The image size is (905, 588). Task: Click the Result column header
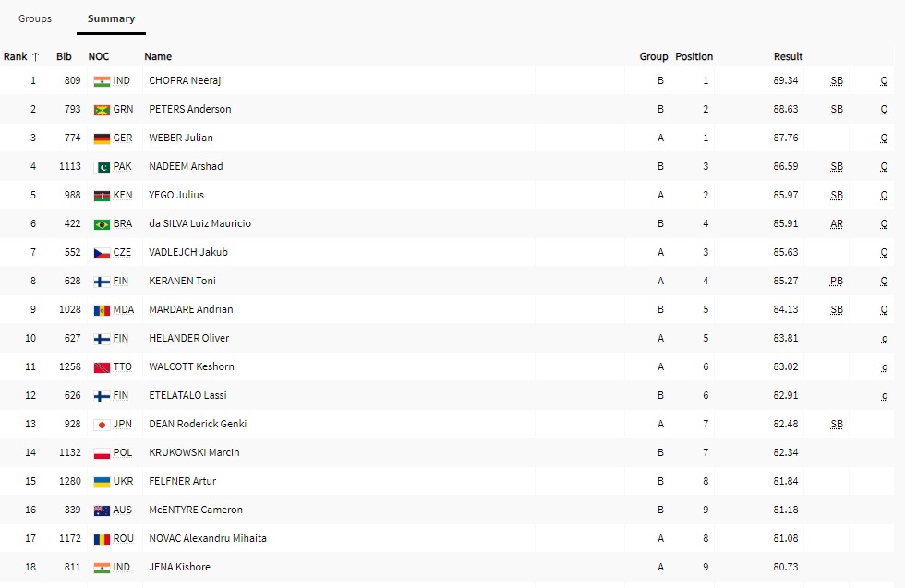click(788, 56)
